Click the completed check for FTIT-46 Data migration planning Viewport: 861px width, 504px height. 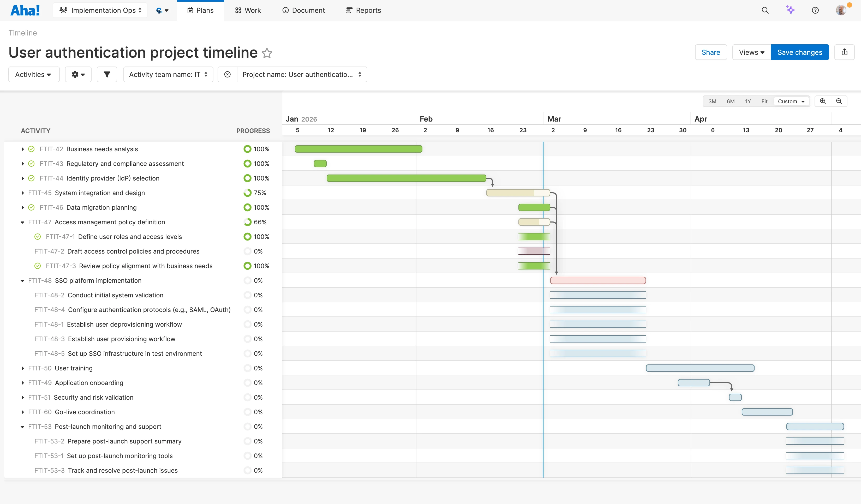click(31, 207)
